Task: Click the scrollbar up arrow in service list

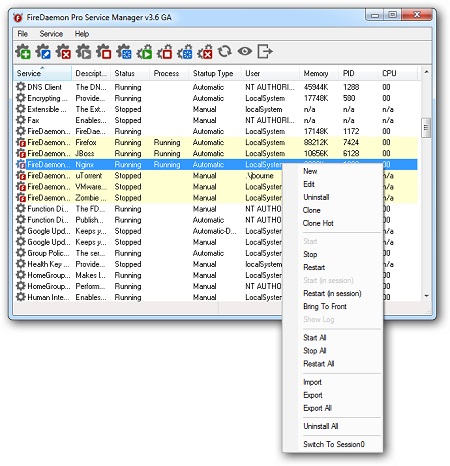Action: [426, 72]
